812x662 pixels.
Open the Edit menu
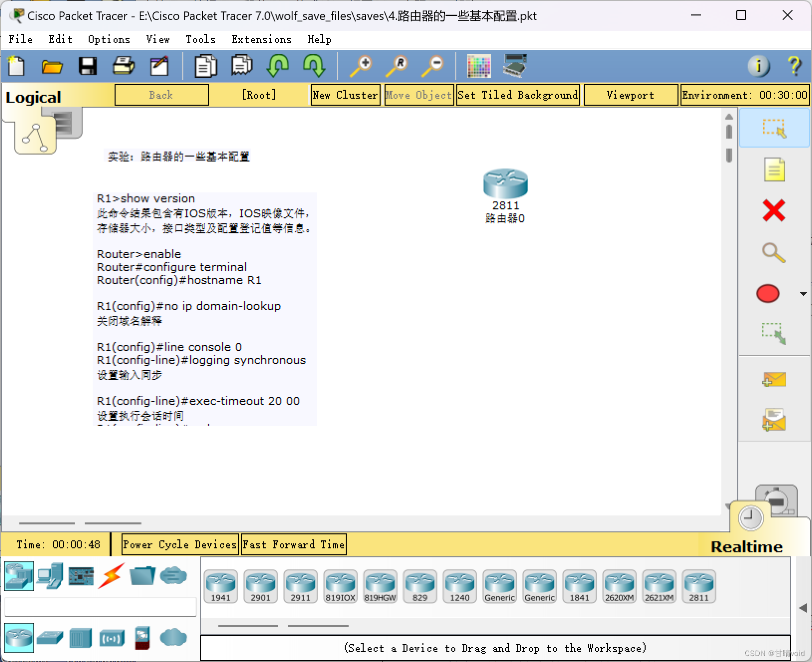pos(60,39)
